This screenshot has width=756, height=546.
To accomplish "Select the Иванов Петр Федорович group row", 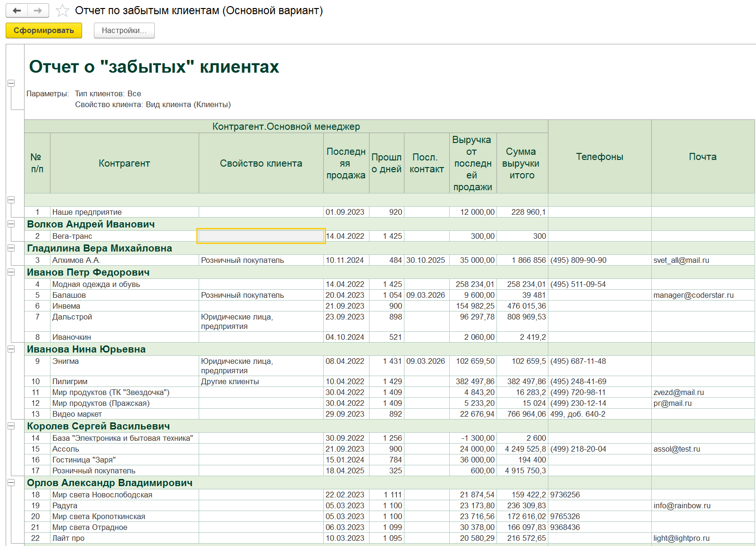I will coord(286,272).
